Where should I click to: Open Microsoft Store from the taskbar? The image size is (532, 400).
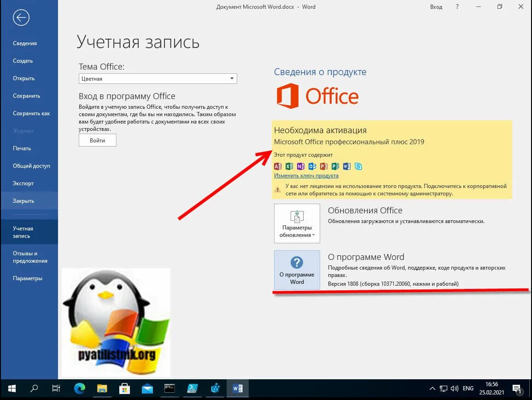coord(124,388)
